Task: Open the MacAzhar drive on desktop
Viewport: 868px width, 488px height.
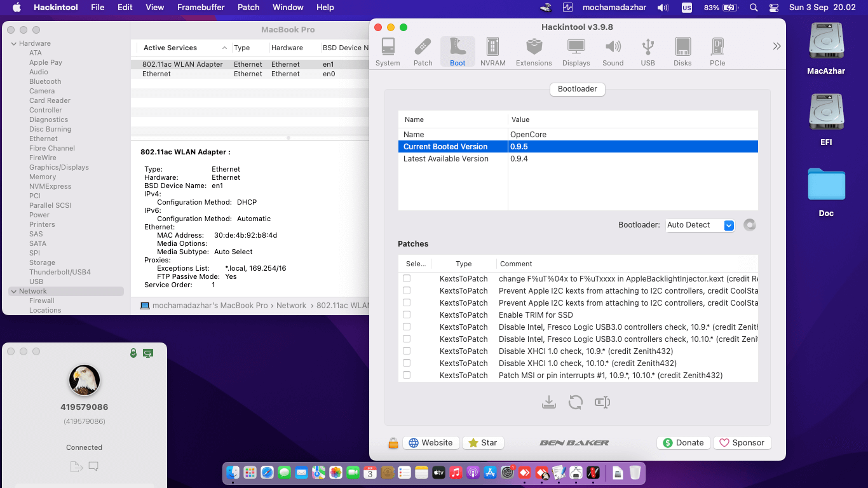Action: [826, 49]
